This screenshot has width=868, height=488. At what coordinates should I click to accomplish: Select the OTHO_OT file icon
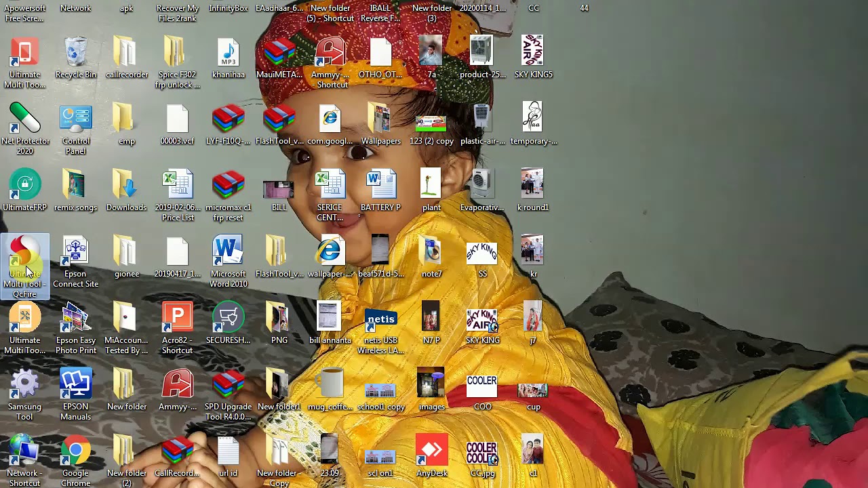(381, 53)
